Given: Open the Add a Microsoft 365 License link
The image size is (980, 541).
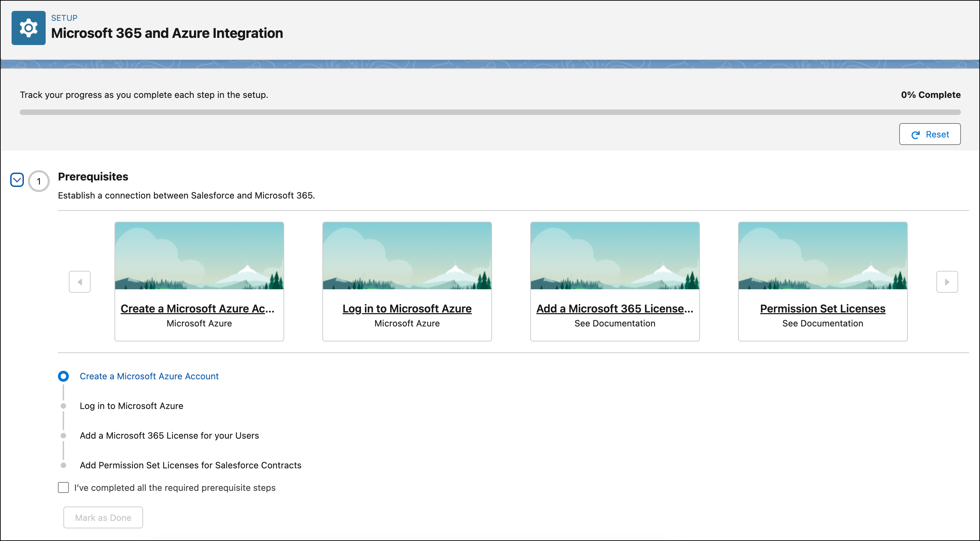Looking at the screenshot, I should 614,309.
